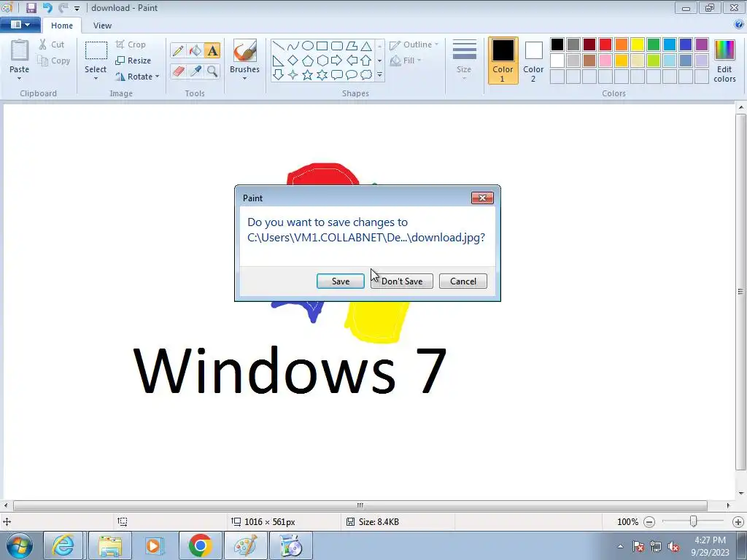Click Cancel in the Paint dialog
Screen dimensions: 747x560
coord(463,281)
